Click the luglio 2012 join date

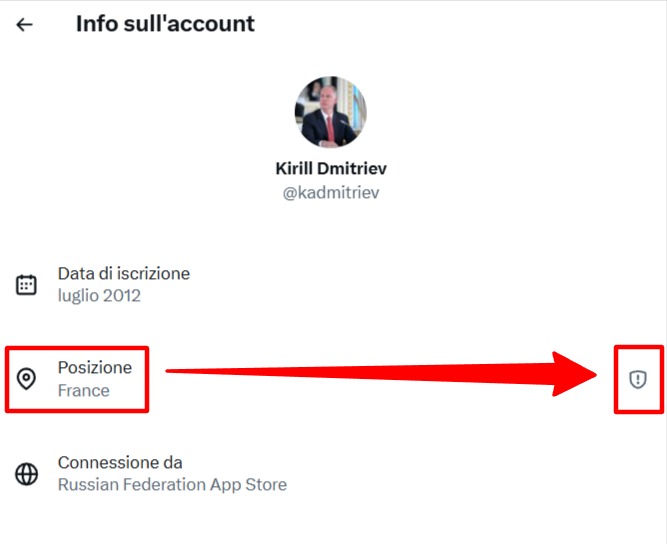99,296
